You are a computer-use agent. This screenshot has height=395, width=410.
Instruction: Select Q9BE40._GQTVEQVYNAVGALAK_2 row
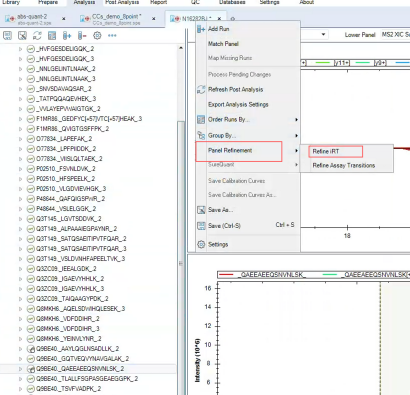pyautogui.click(x=83, y=359)
